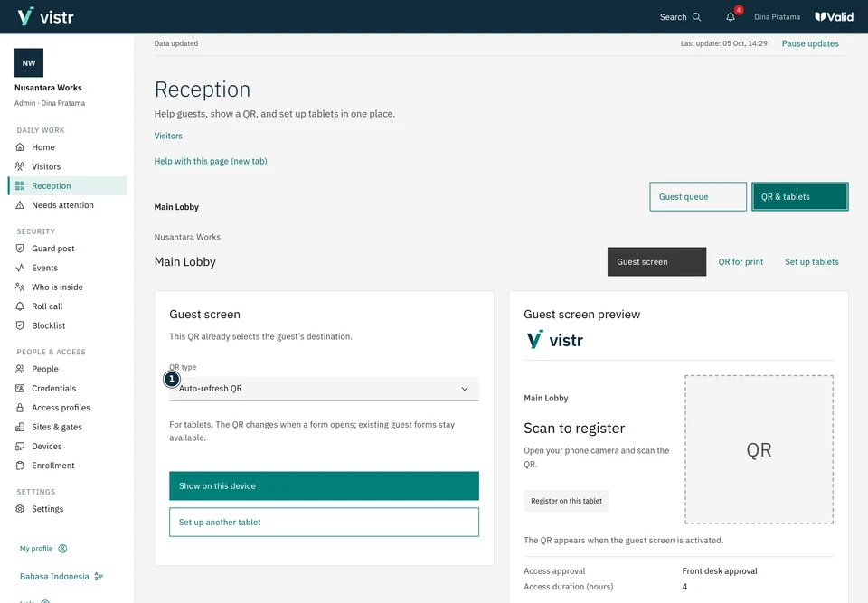Viewport: 868px width, 603px height.
Task: Select the Guest screen tab
Action: (x=656, y=262)
